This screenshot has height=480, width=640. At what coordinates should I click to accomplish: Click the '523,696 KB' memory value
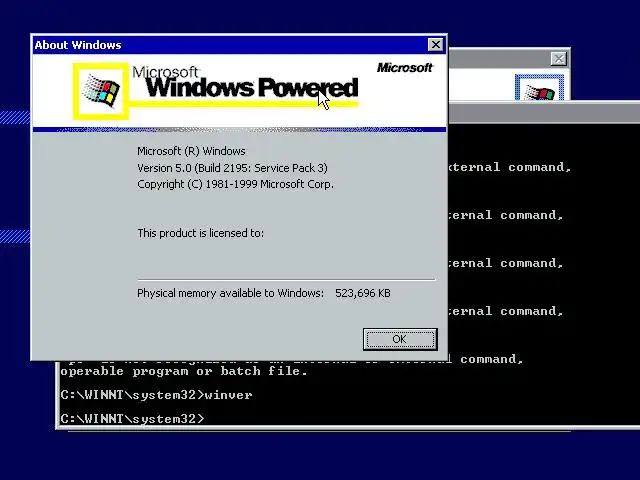(362, 293)
